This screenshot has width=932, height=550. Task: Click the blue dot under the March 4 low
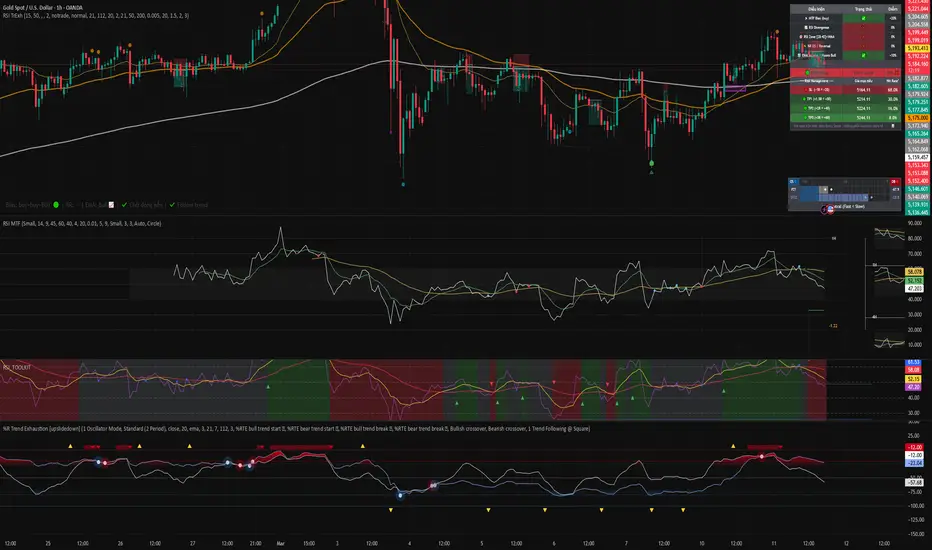click(x=404, y=184)
